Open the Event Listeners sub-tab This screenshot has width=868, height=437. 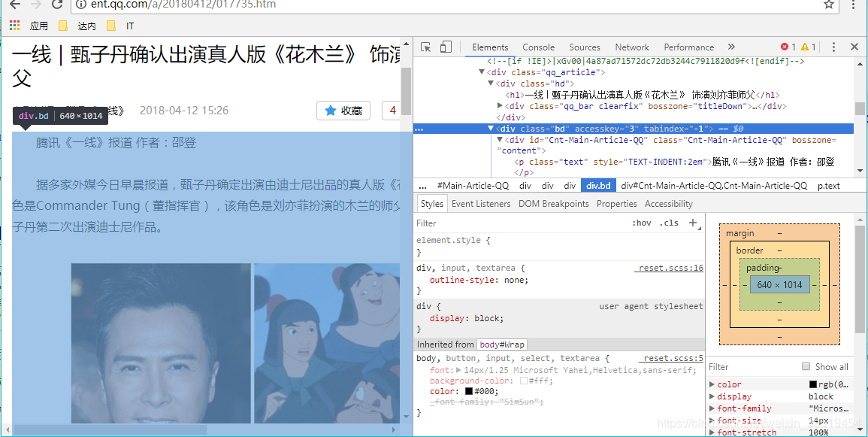point(481,204)
